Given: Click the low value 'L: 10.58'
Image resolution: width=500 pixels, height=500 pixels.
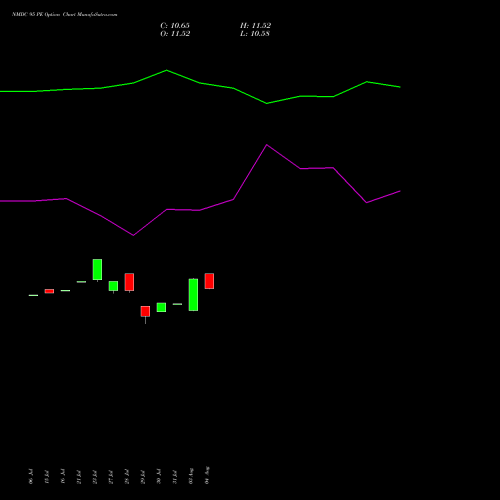Looking at the screenshot, I should pyautogui.click(x=255, y=34).
